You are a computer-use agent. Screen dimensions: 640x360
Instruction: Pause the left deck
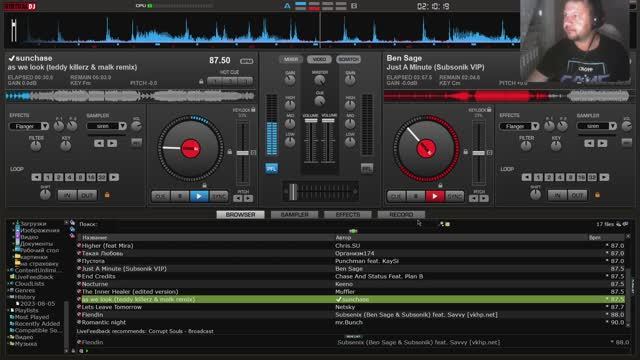180,197
